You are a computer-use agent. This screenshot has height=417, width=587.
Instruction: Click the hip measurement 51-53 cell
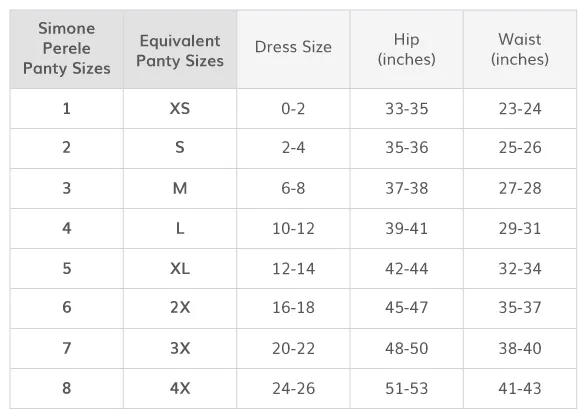407,389
